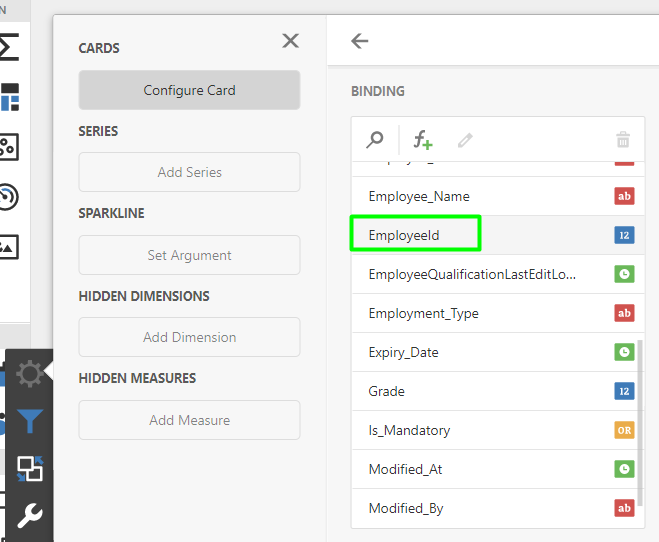Click Set Argument button
Screen dimensions: 659x542
point(189,255)
